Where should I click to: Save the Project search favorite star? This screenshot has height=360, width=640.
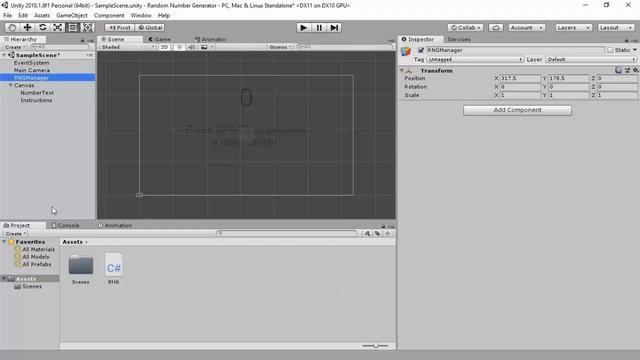(388, 233)
